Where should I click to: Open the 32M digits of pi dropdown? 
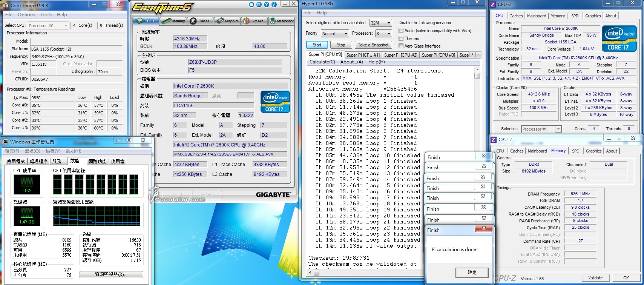tap(381, 23)
